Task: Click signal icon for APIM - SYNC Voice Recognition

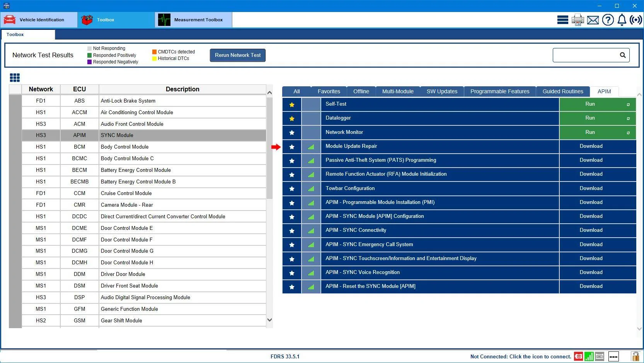Action: (x=311, y=273)
